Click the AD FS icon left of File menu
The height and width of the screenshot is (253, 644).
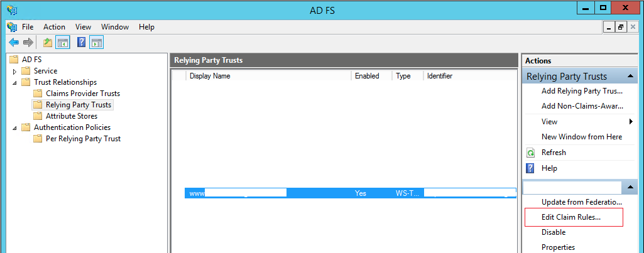point(12,27)
